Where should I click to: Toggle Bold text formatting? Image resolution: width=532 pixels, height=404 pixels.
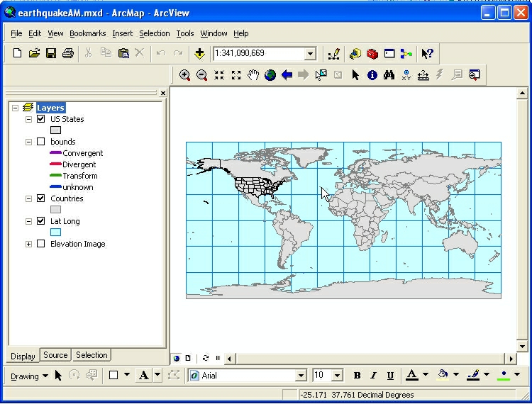point(357,376)
